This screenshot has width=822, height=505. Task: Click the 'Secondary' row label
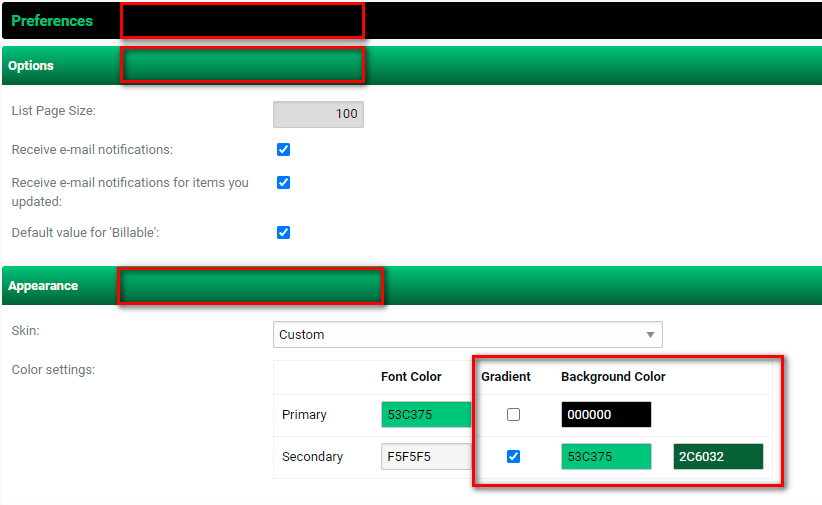coord(312,457)
